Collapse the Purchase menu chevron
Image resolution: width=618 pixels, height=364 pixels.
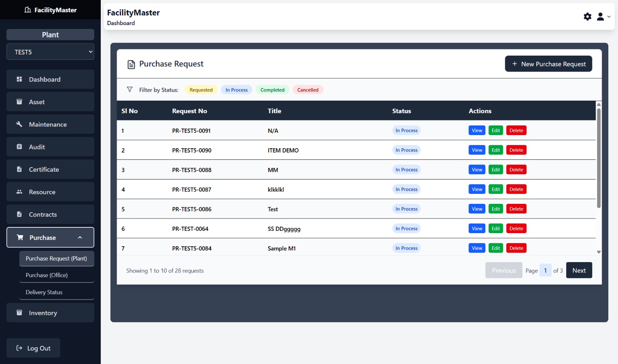80,237
